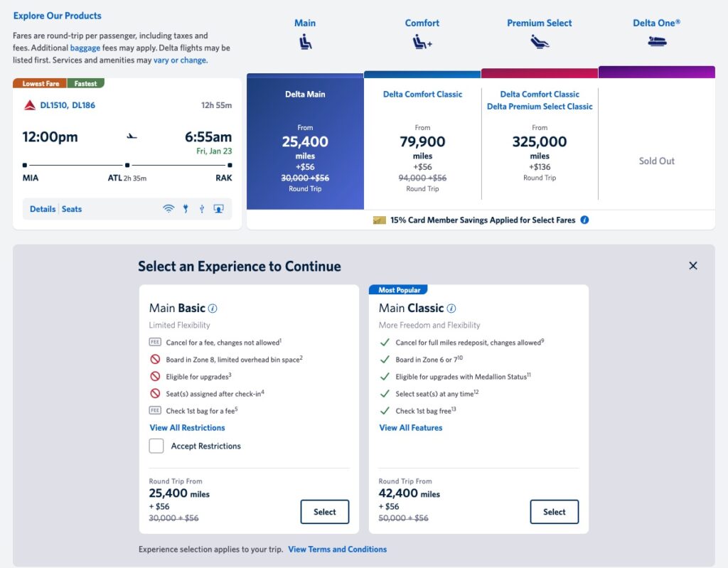Click the Wi-Fi amenity icon
The width and height of the screenshot is (728, 568).
[168, 209]
